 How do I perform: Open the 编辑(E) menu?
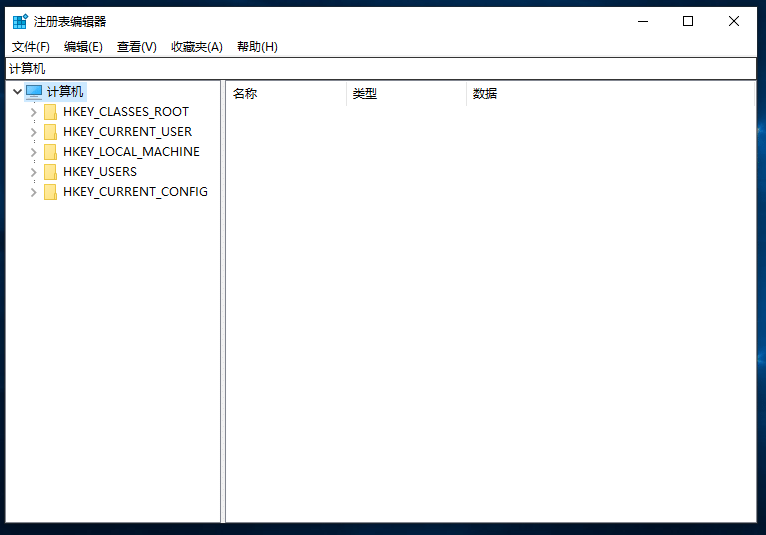(x=83, y=47)
